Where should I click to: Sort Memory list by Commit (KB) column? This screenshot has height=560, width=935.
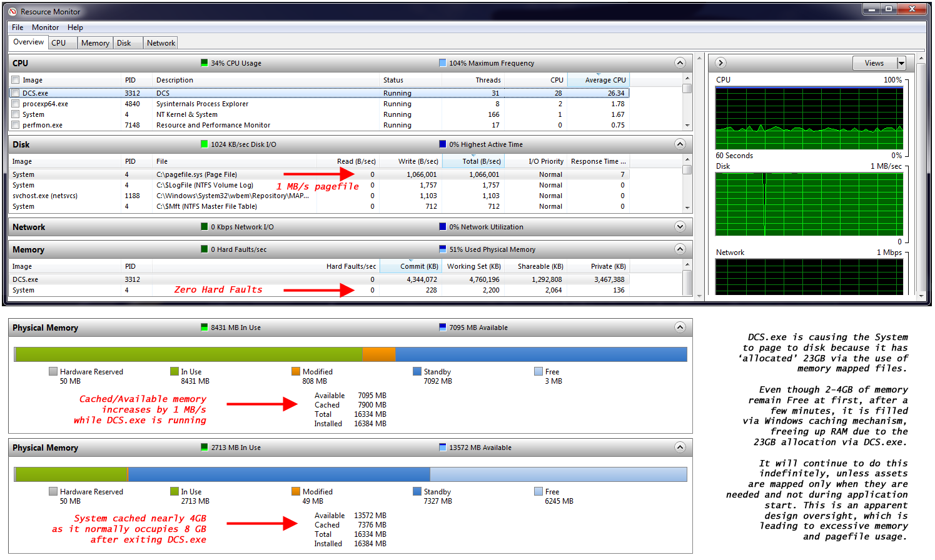click(410, 266)
